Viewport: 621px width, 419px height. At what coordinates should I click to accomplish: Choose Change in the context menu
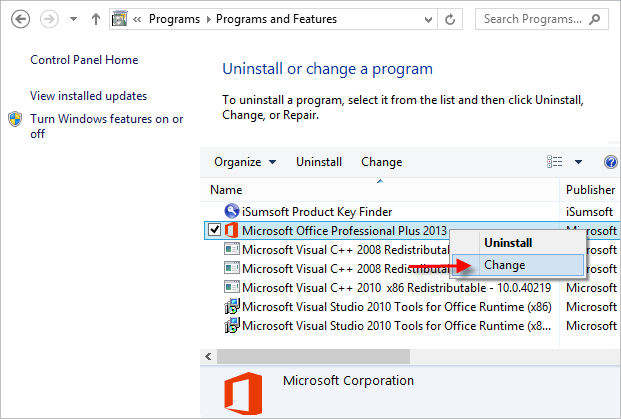coord(518,265)
